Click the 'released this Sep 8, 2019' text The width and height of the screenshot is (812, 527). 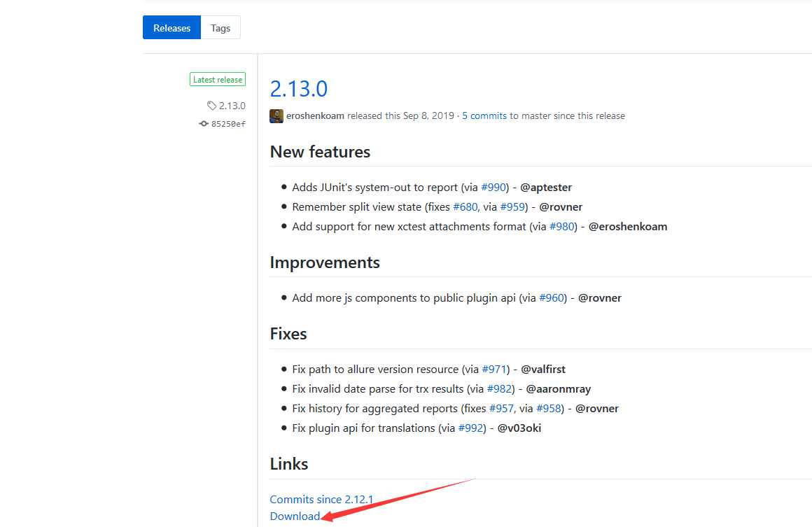pos(400,116)
